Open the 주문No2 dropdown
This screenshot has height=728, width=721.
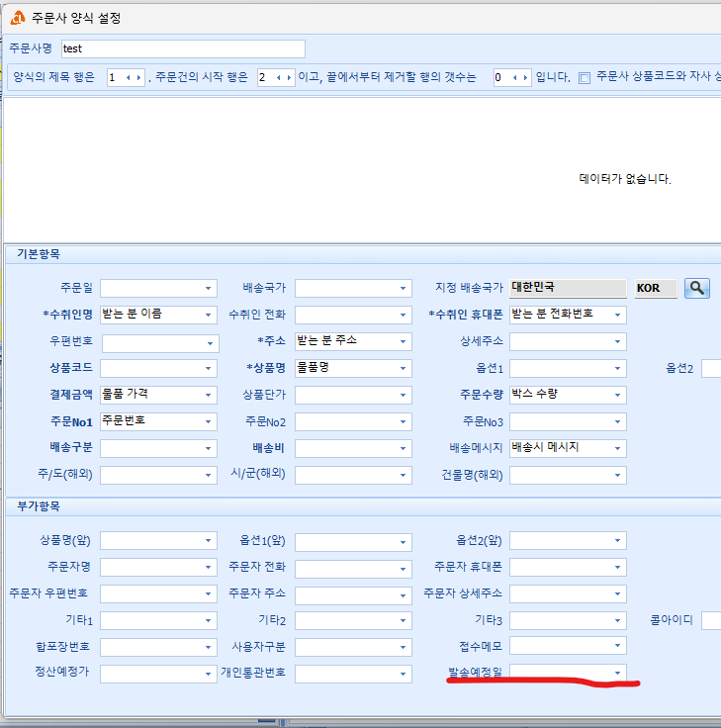point(403,422)
